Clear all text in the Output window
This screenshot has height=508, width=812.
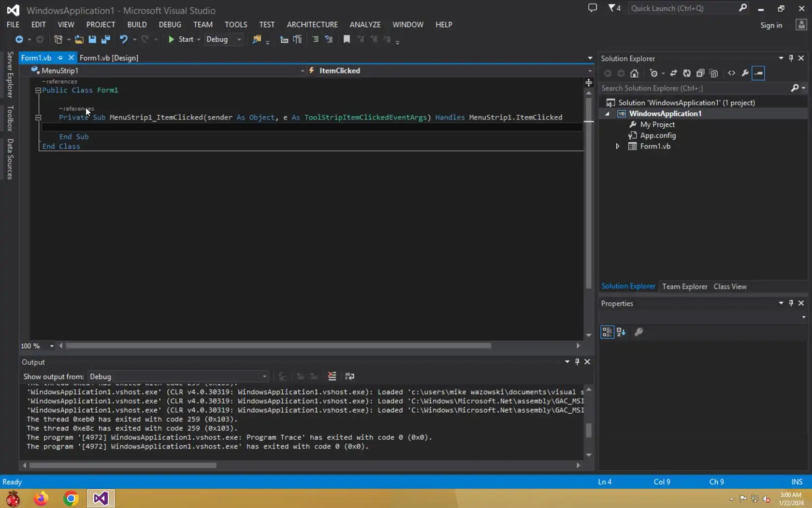pos(332,376)
